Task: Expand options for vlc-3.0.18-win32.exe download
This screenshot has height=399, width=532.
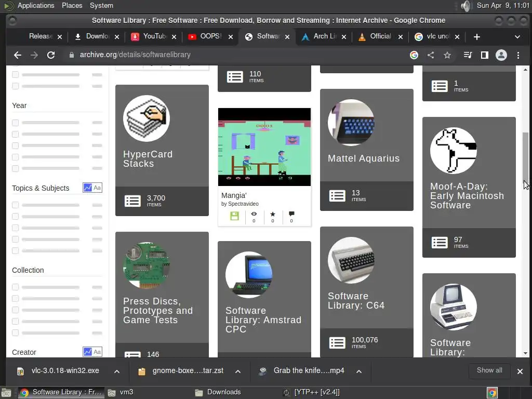Action: point(117,371)
